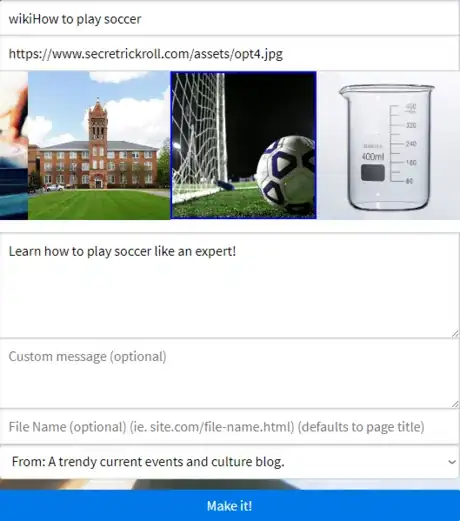Click the Custom message (optional) text area
This screenshot has height=521, width=460.
coord(230,374)
